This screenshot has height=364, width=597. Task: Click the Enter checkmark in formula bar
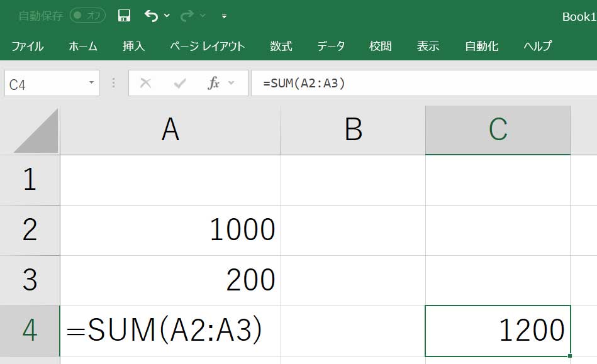click(180, 83)
